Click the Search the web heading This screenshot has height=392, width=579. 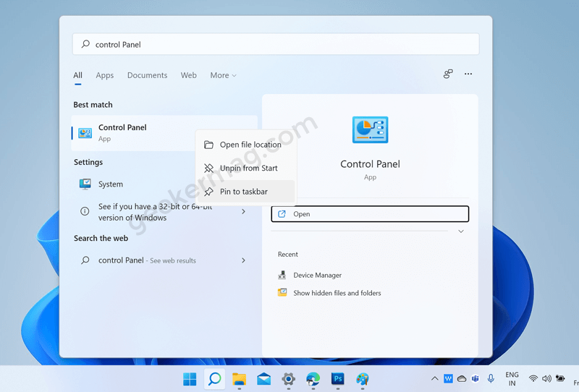[101, 239]
